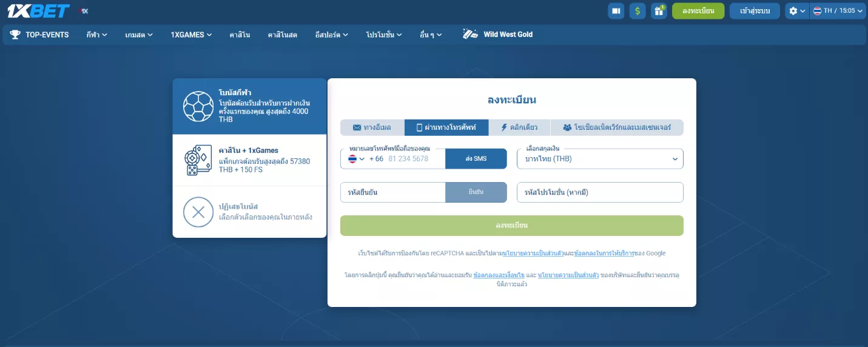
Task: Click เข้าสู่ระบบ login button
Action: (755, 11)
